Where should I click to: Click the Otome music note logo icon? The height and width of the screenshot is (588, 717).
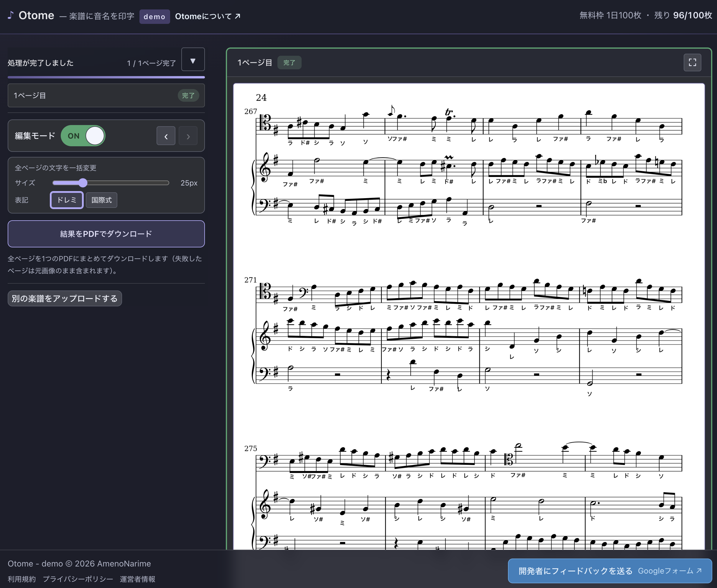[x=11, y=15]
